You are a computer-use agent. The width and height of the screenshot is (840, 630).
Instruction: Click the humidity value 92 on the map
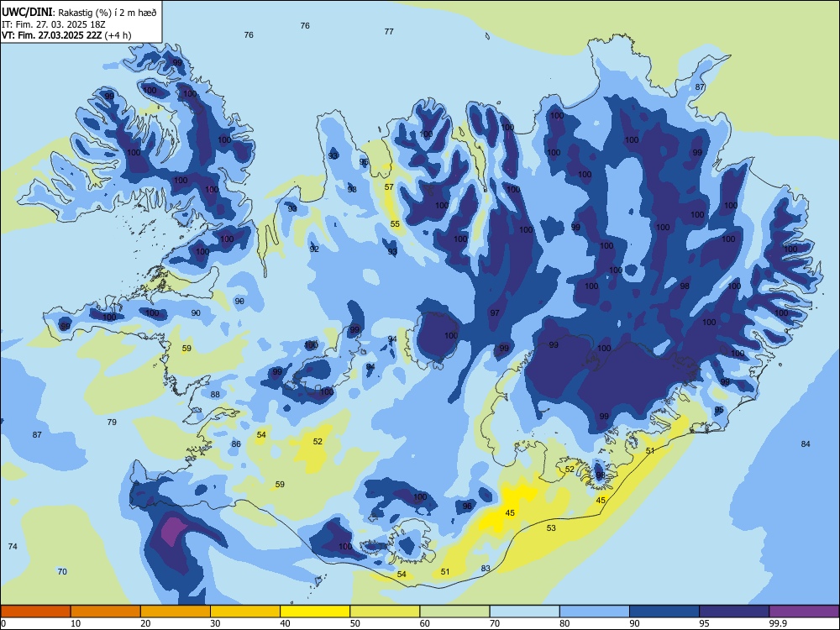pyautogui.click(x=314, y=249)
